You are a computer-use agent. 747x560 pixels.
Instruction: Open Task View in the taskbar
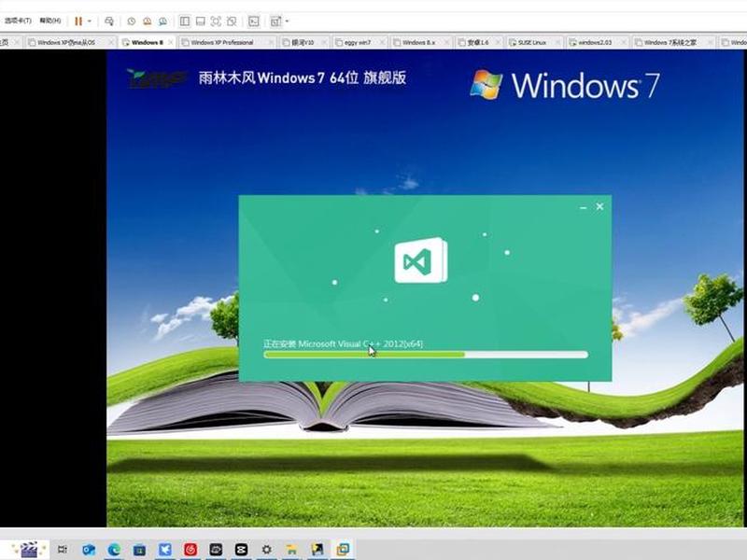coord(63,550)
